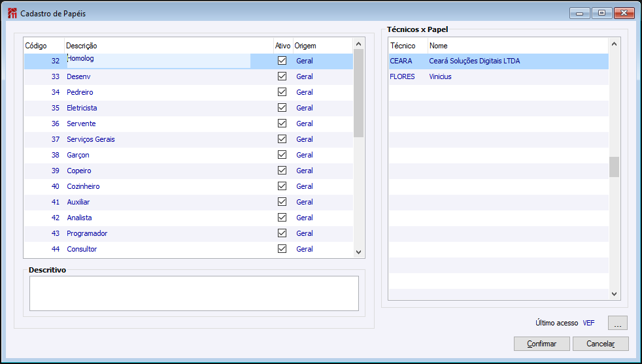The width and height of the screenshot is (642, 364).
Task: Select the Consultor row
Action: (188, 249)
